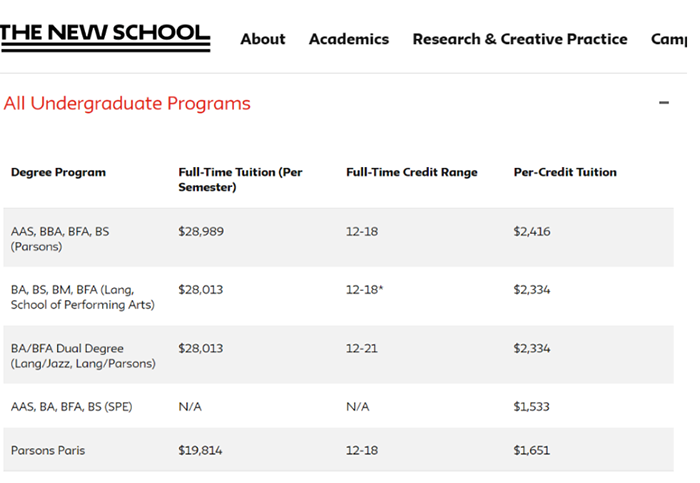
Task: Open the About menu
Action: 262,39
